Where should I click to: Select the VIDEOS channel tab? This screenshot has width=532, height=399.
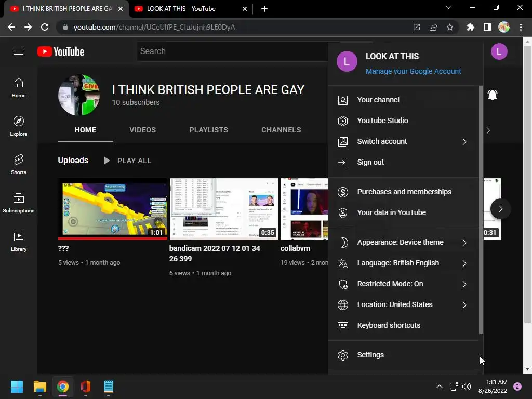click(142, 130)
